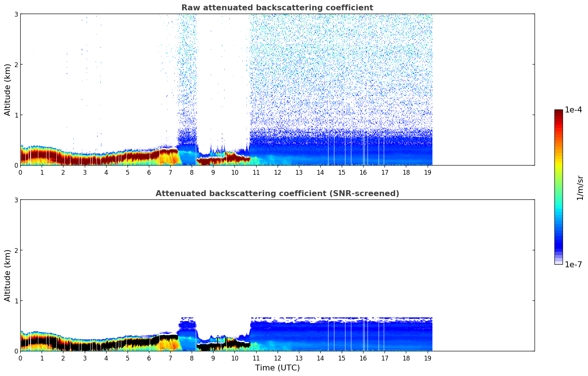
Task: Click the "Raw attenuated backscattering coefficient" plot title
Action: click(277, 8)
